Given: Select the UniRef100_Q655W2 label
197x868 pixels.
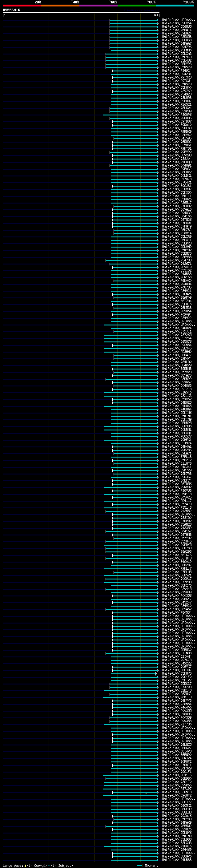Looking at the screenshot, I should coord(177,826).
